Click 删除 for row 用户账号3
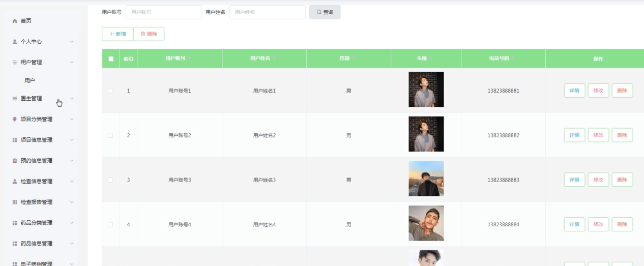 (x=622, y=180)
